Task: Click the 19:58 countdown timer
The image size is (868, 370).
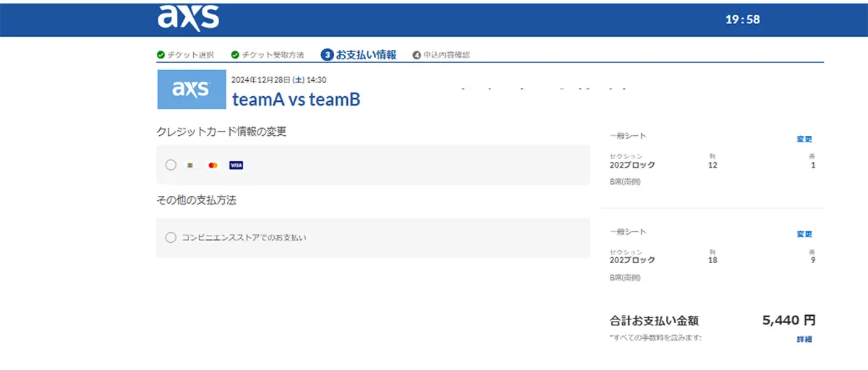Action: pyautogui.click(x=743, y=20)
